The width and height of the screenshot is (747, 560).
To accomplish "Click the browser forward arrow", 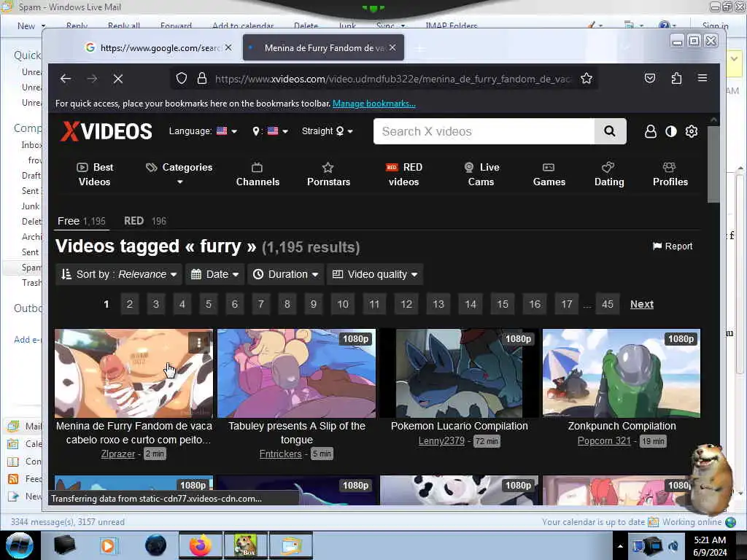I will (92, 79).
